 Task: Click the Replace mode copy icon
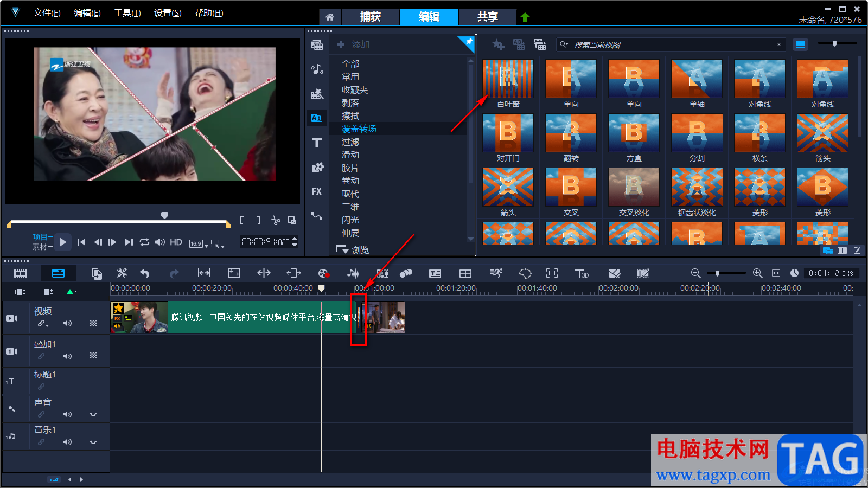97,273
